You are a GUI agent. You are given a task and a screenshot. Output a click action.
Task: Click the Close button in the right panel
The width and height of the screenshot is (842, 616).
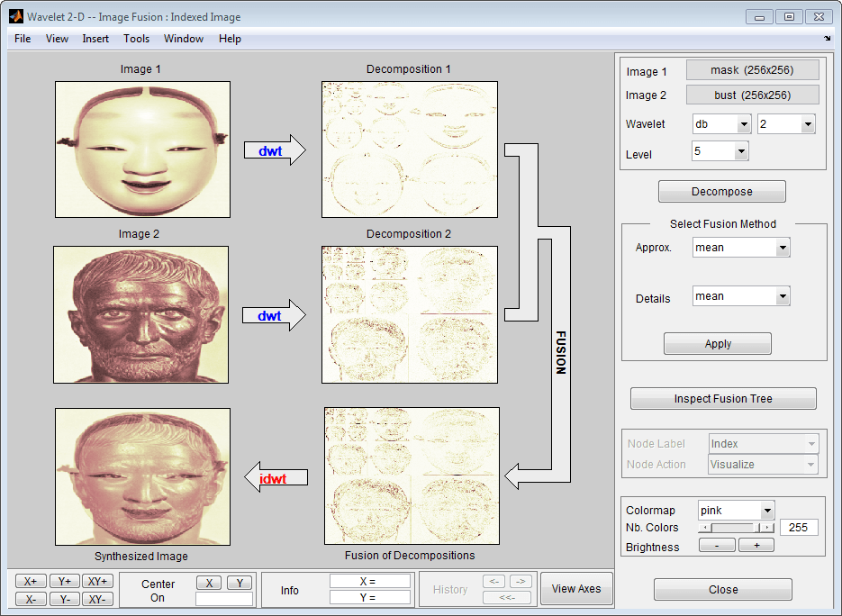tap(723, 590)
